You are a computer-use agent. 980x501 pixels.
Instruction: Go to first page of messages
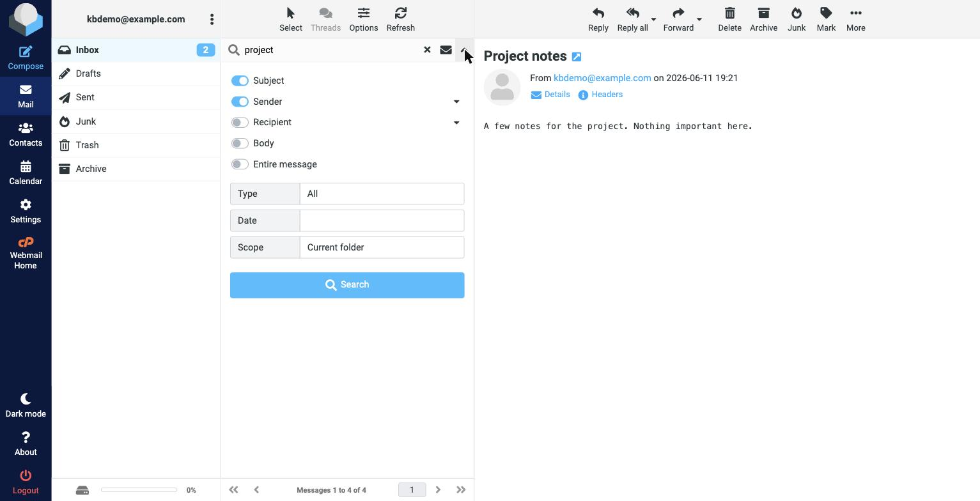233,490
